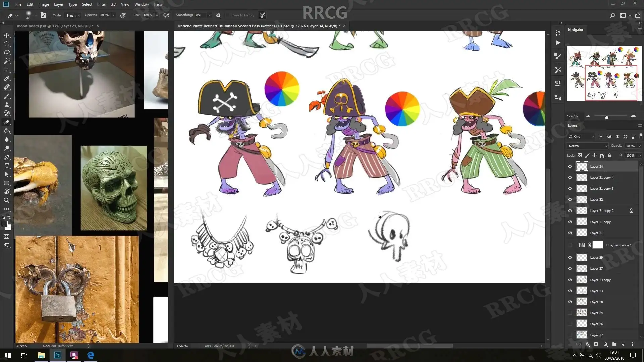Select the Eyedropper tool
This screenshot has height=362, width=644.
(7, 78)
